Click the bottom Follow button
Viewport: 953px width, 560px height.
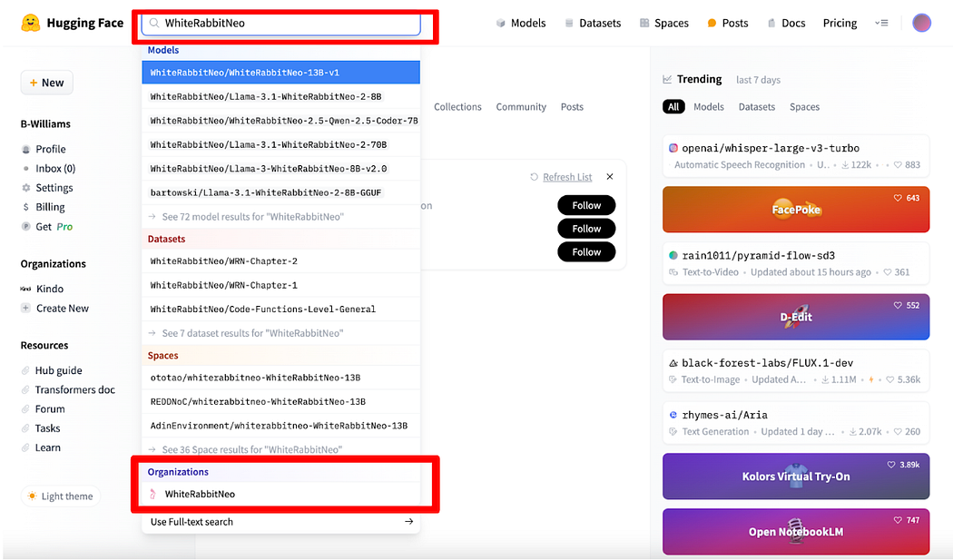[x=586, y=251]
